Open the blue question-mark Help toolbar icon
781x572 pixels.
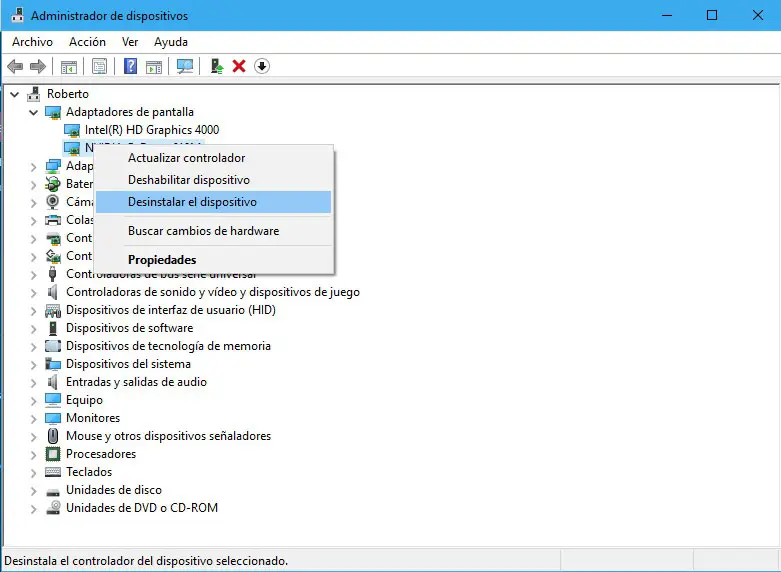[130, 66]
